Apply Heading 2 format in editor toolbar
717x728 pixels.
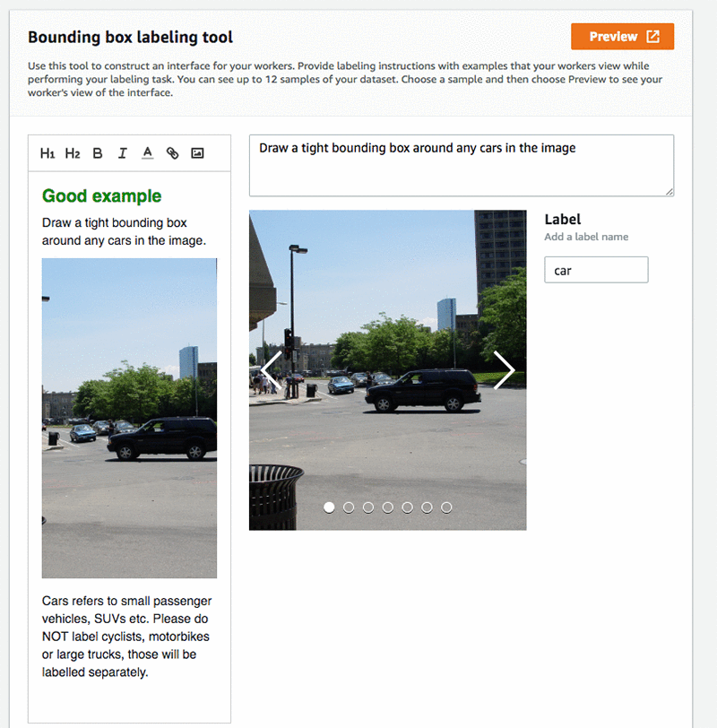[x=73, y=153]
